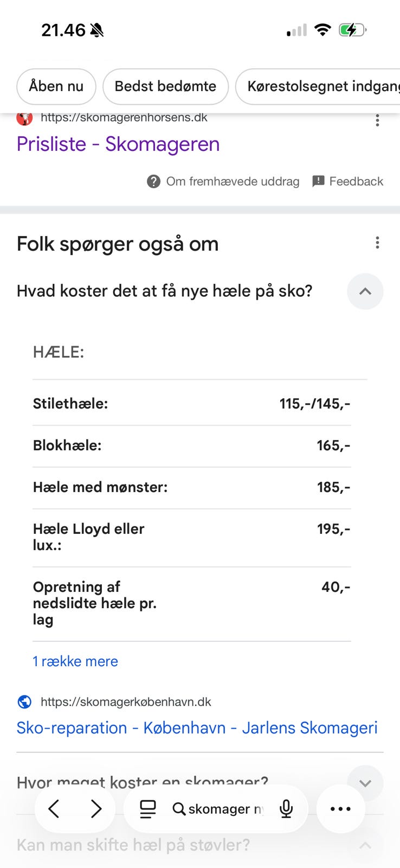Tap the browser forward arrow
Screen dimensions: 400x868
click(x=96, y=809)
